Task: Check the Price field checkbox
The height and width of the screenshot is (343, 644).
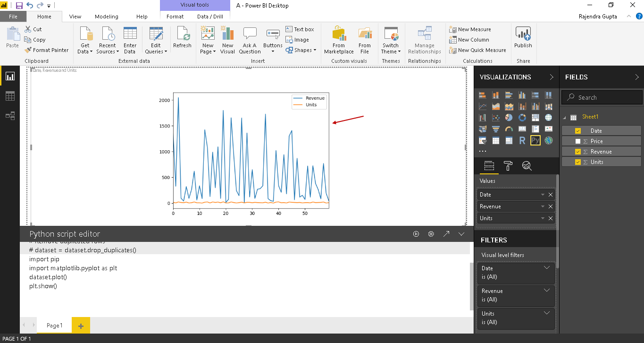Action: pyautogui.click(x=578, y=141)
